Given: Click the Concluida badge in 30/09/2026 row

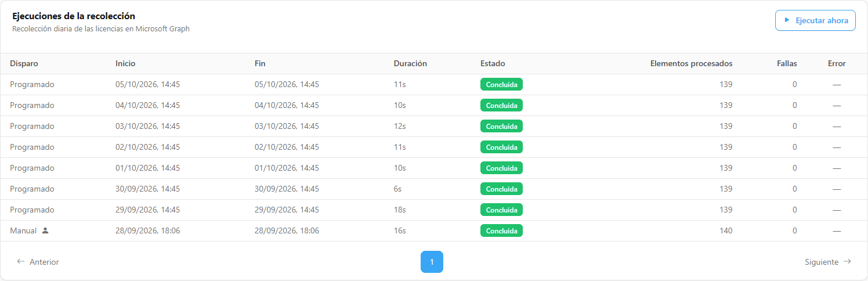Looking at the screenshot, I should [501, 189].
